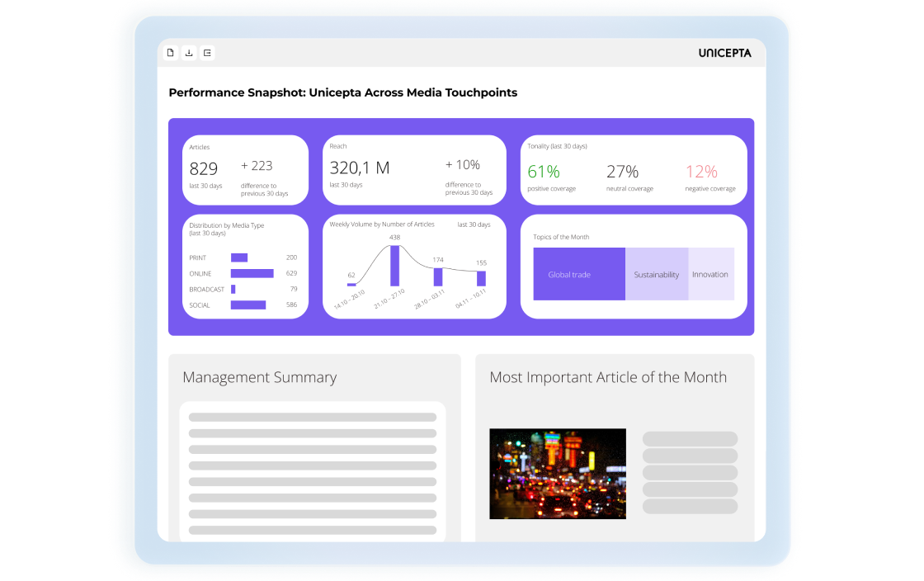The height and width of the screenshot is (581, 924).
Task: Click the 174 weekly volume bar
Action: click(x=438, y=277)
